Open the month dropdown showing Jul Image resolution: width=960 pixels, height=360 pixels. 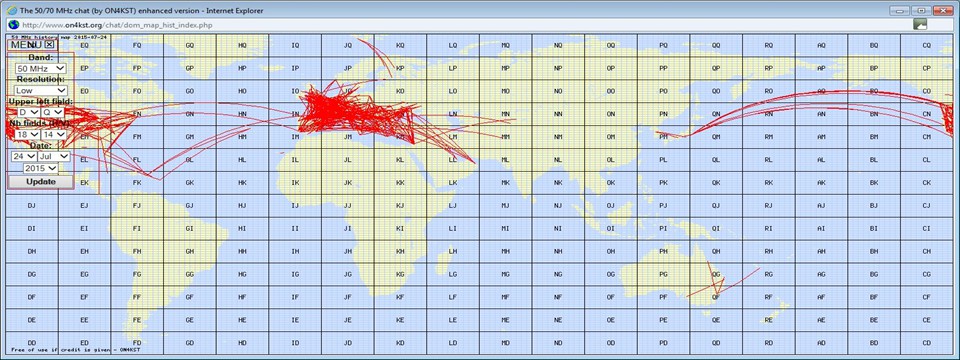coord(54,156)
